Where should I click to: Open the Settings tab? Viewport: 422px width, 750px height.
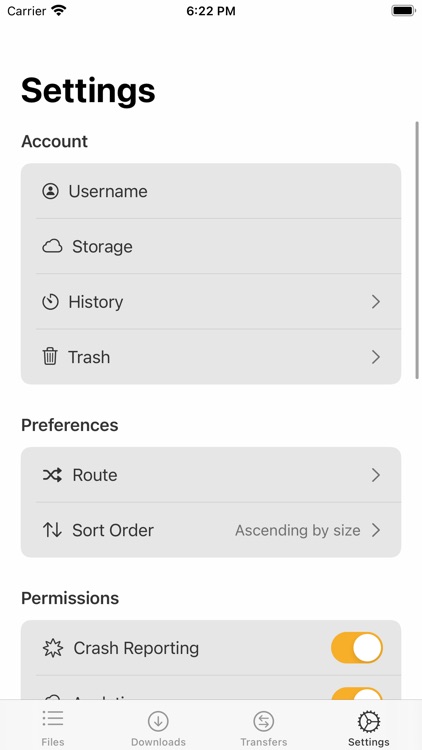[x=369, y=728]
